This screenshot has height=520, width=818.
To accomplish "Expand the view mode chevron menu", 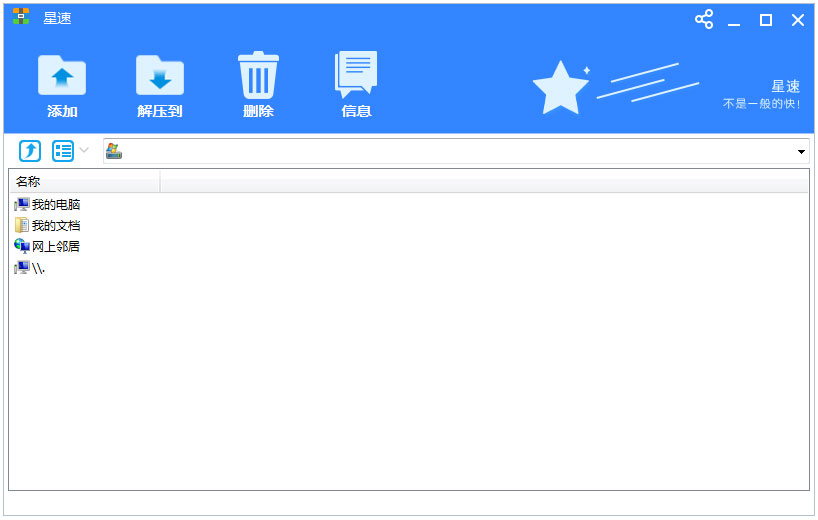I will [85, 151].
